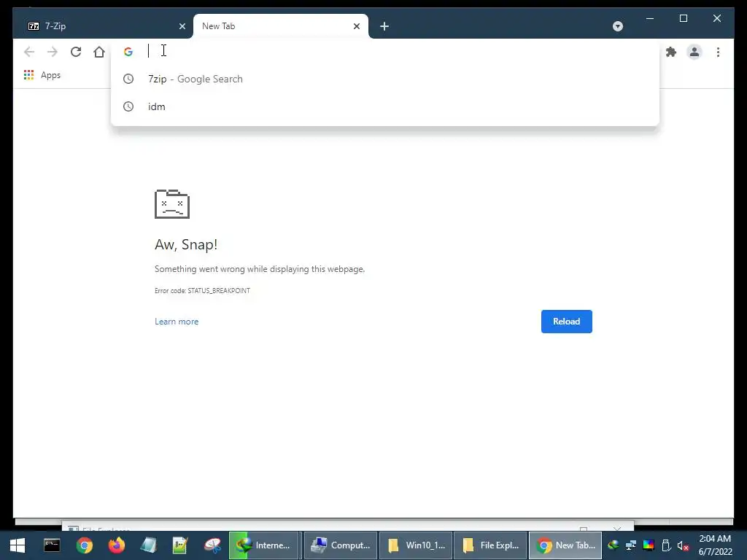
Task: Switch to the Win10_1... folder window
Action: point(415,545)
